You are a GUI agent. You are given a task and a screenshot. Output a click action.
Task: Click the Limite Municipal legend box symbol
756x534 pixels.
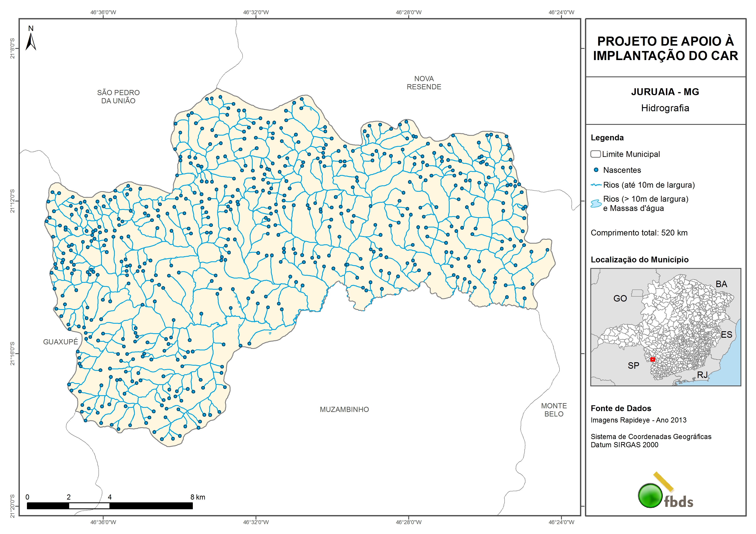pos(595,154)
